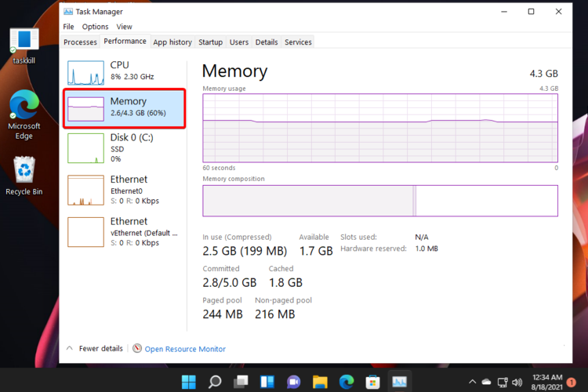Open the View menu
The height and width of the screenshot is (392, 588).
pyautogui.click(x=124, y=27)
